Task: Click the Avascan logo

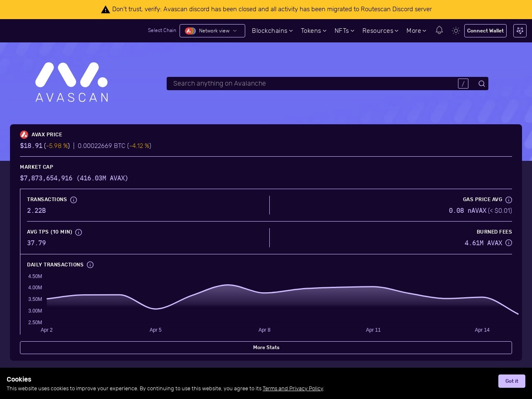Action: click(71, 82)
